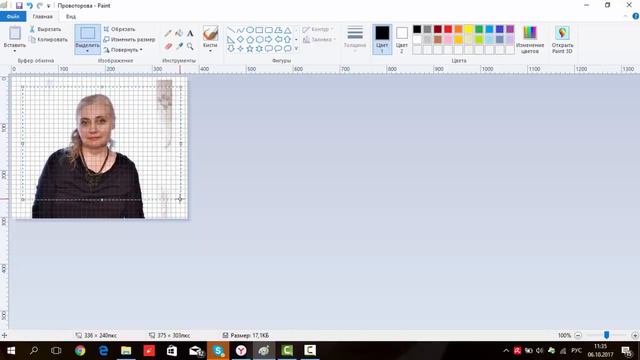Open File Explorer from the taskbar
640x360 pixels.
126,350
